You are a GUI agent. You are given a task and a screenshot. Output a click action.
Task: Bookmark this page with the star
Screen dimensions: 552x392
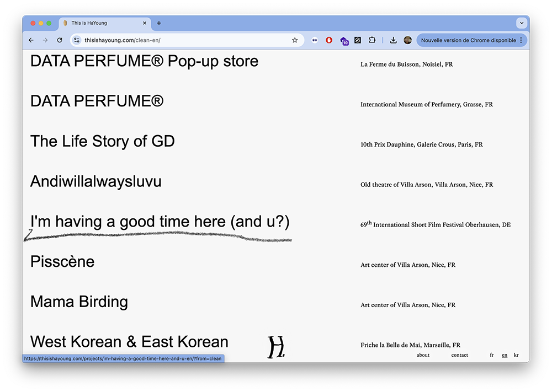coord(295,40)
